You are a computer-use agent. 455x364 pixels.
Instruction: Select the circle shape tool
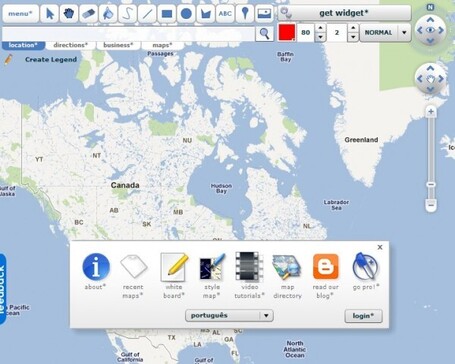click(186, 14)
